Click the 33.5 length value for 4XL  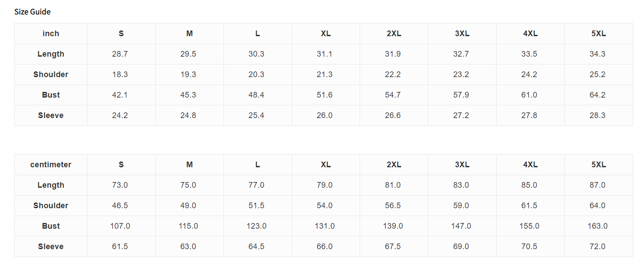click(x=529, y=54)
